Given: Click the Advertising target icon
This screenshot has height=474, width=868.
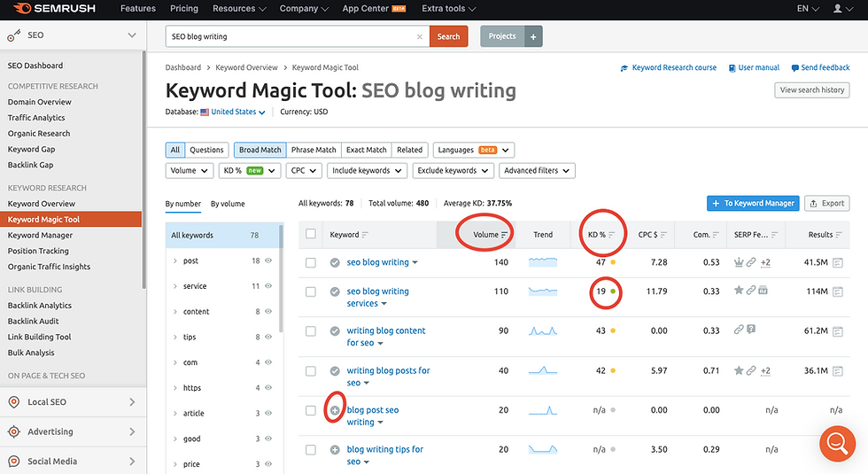Looking at the screenshot, I should pos(14,431).
